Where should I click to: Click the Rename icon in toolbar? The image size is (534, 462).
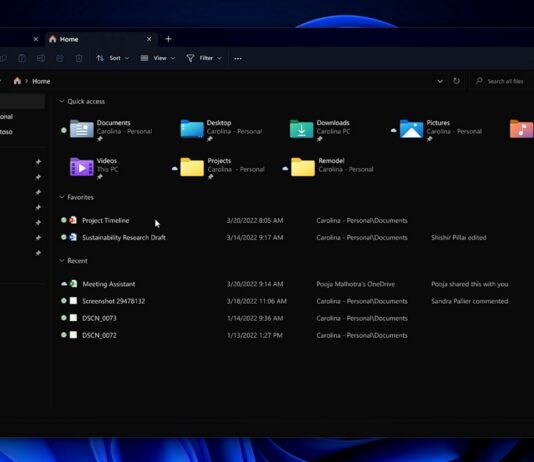point(41,58)
